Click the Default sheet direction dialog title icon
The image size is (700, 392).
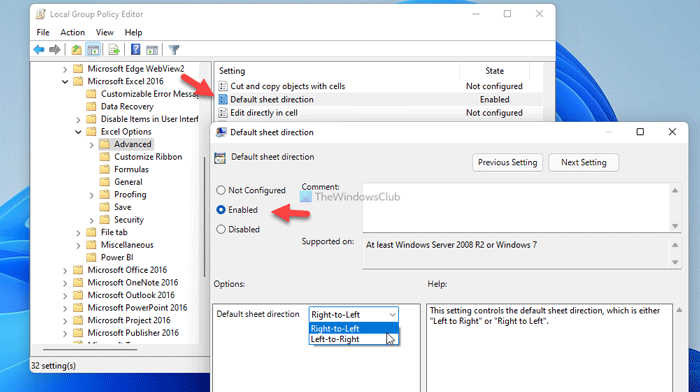point(221,132)
